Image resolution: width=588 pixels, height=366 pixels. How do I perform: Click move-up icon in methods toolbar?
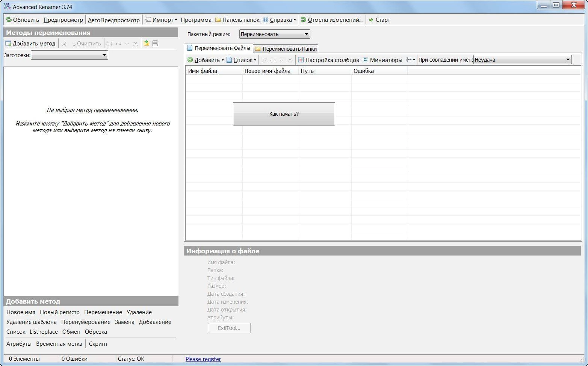[x=118, y=44]
